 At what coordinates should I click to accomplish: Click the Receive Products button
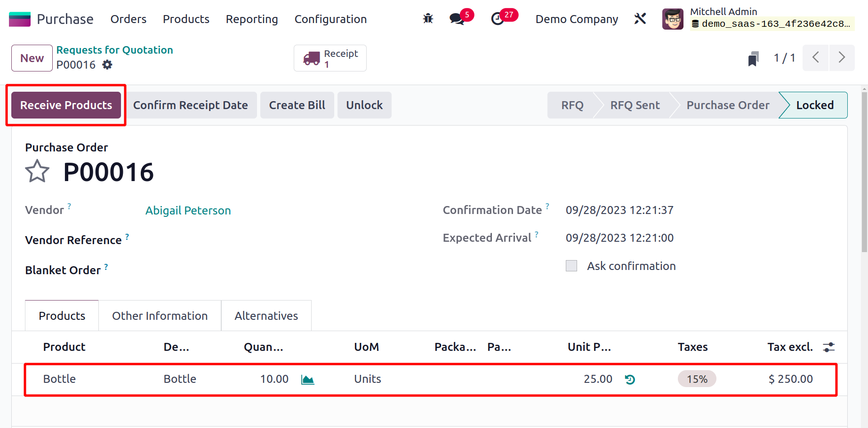66,105
